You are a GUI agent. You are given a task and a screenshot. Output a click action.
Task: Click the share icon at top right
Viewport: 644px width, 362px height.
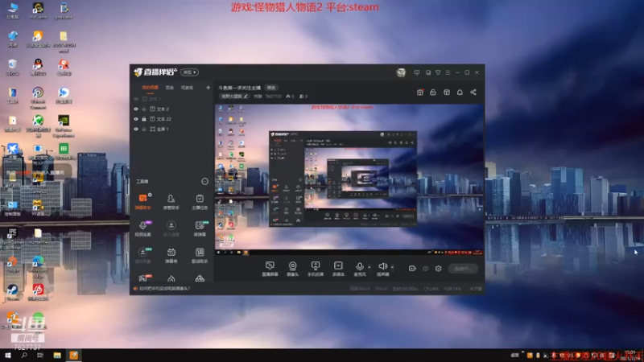pyautogui.click(x=473, y=93)
